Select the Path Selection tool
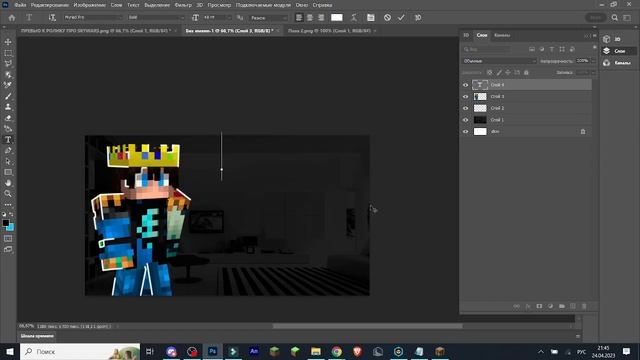 click(x=8, y=161)
